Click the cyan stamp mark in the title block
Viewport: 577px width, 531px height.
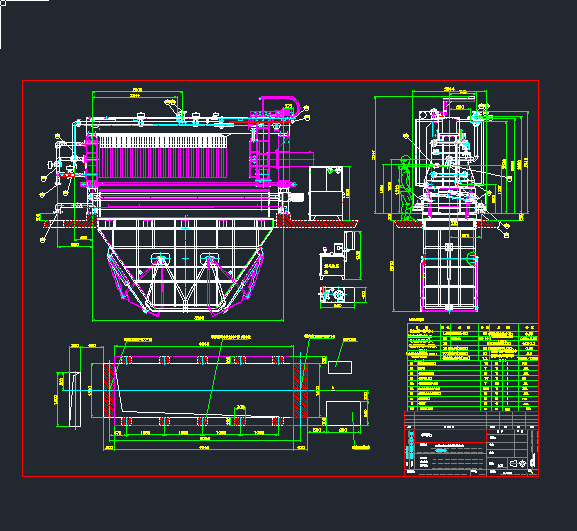(x=442, y=450)
